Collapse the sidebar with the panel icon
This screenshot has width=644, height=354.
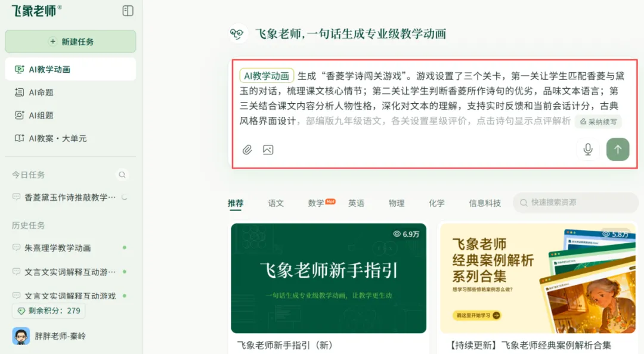click(x=128, y=11)
